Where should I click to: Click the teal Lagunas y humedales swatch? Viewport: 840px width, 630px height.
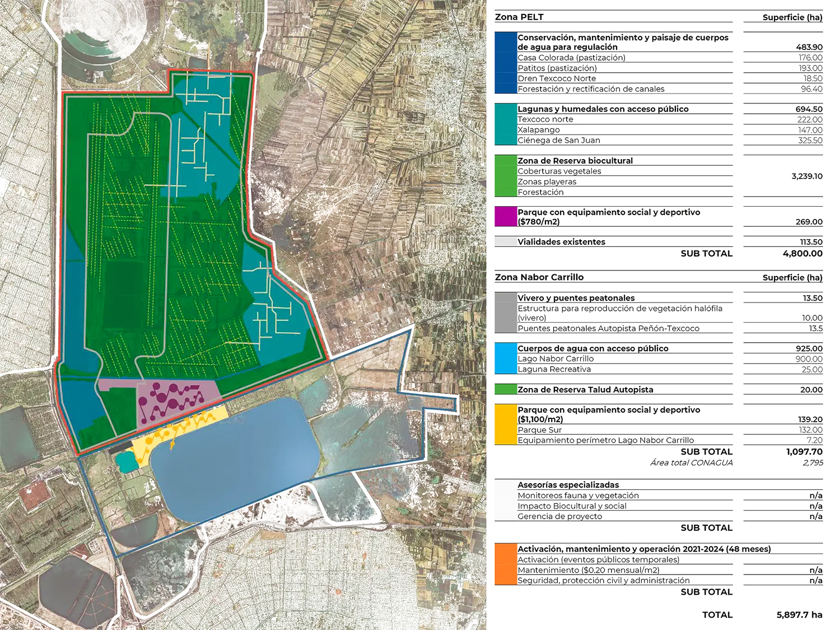pos(505,124)
